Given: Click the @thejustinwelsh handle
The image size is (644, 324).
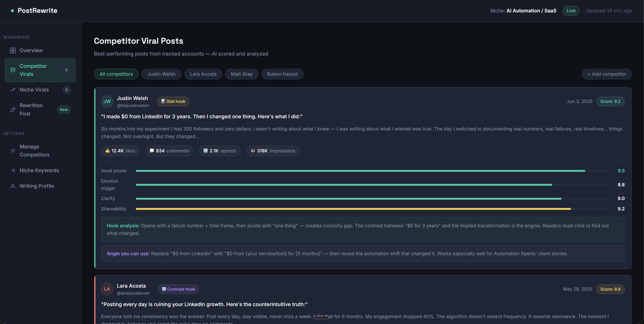Looking at the screenshot, I should click(133, 106).
